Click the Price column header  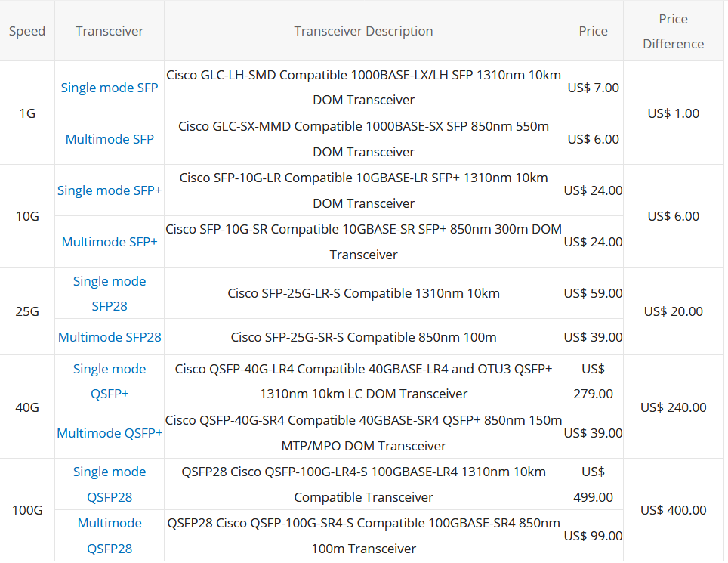(593, 31)
